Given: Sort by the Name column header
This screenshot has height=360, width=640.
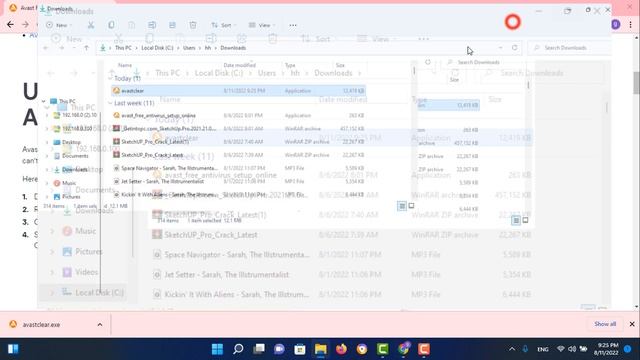Looking at the screenshot, I should tap(125, 65).
